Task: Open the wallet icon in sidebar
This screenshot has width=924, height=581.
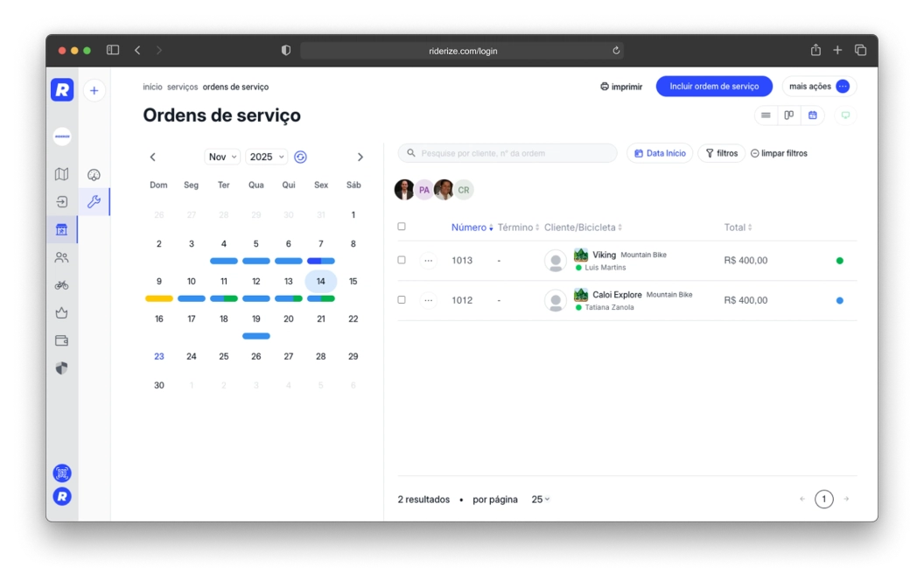Action: pyautogui.click(x=61, y=340)
